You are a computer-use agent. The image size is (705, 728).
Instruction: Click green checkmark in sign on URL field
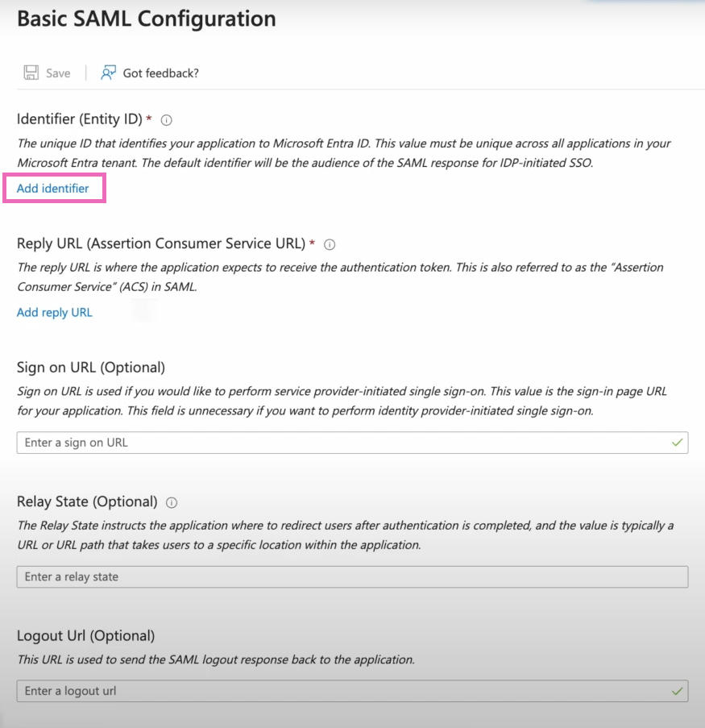tap(677, 443)
